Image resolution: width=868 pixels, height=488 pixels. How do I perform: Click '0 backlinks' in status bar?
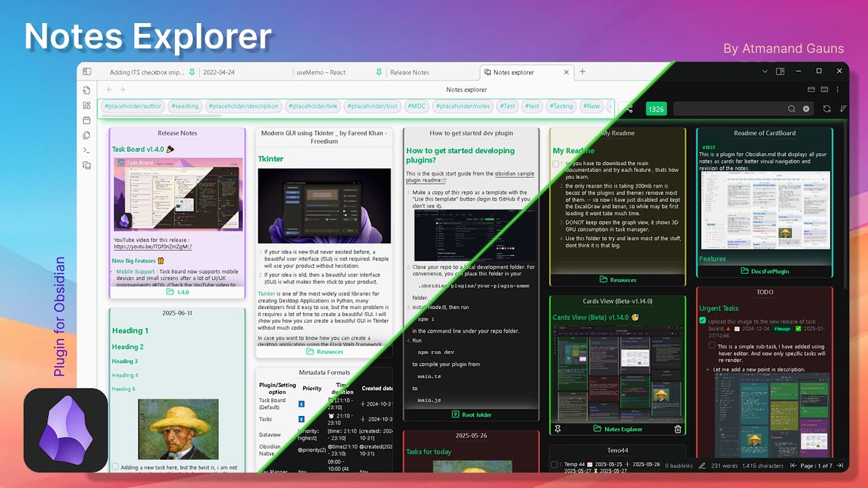(679, 466)
